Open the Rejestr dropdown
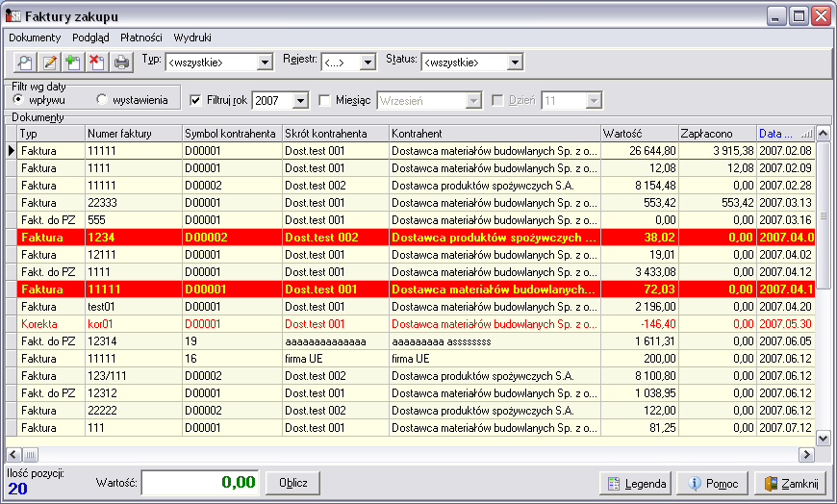837x504 pixels. click(368, 63)
